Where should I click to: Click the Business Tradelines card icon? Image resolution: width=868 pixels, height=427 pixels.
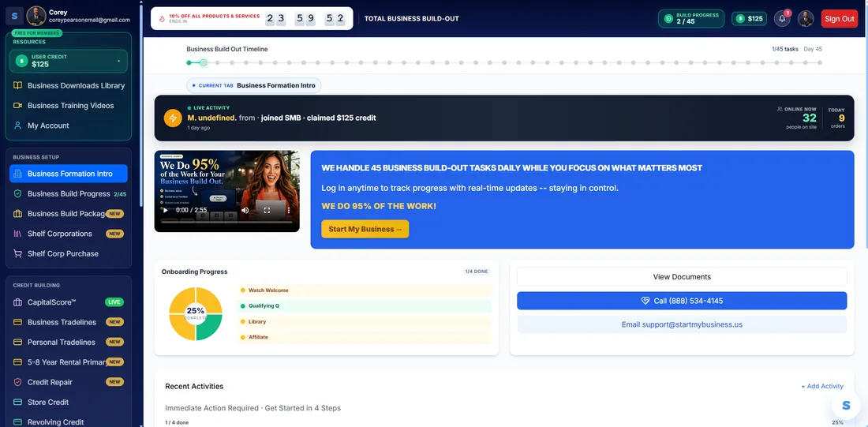(17, 322)
